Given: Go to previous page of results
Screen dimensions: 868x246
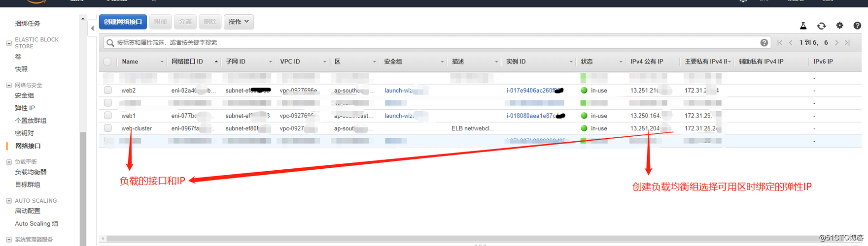Looking at the screenshot, I should tap(791, 43).
